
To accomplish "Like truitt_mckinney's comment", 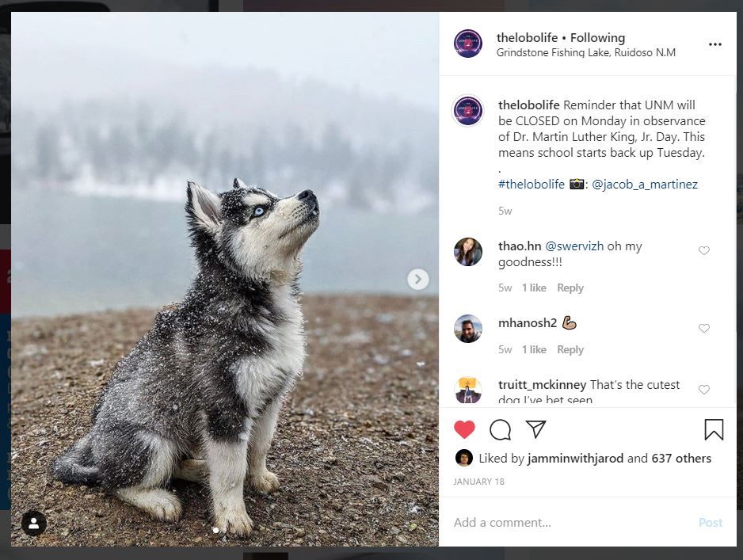I will [703, 390].
